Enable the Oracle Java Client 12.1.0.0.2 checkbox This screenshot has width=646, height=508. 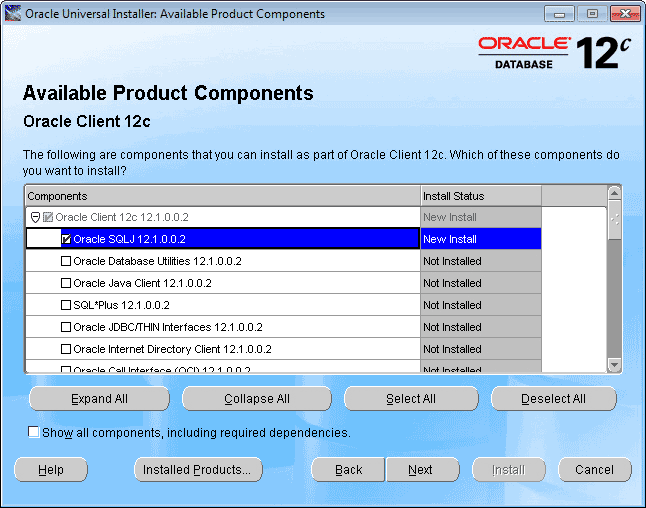tap(66, 283)
